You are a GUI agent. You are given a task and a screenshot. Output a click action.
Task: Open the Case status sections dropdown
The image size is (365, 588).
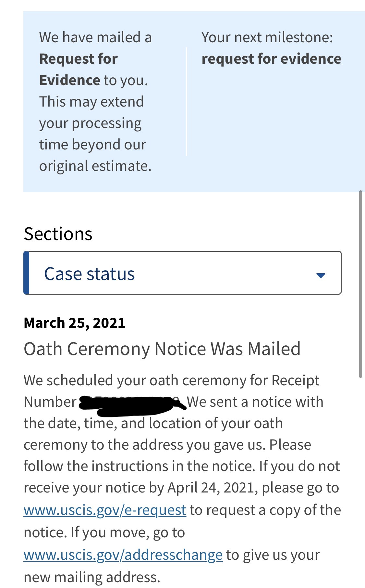click(182, 273)
